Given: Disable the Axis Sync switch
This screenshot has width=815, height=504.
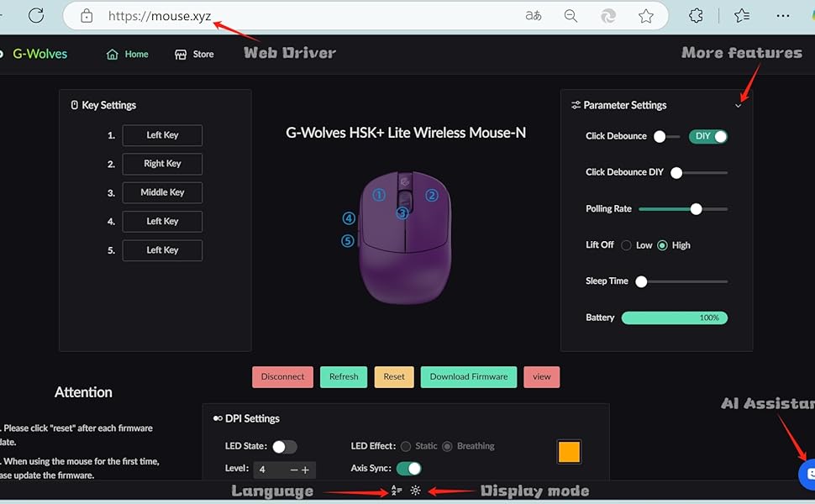Looking at the screenshot, I should (408, 468).
